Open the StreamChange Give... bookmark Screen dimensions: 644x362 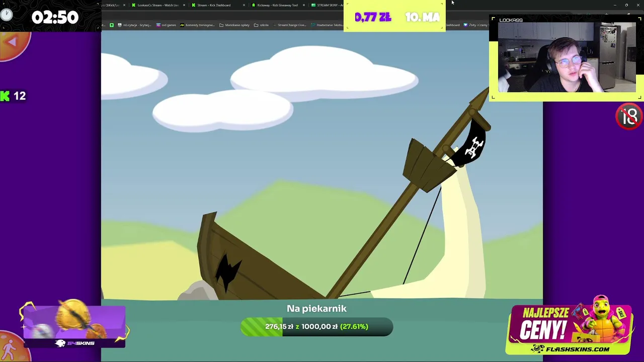(x=289, y=25)
